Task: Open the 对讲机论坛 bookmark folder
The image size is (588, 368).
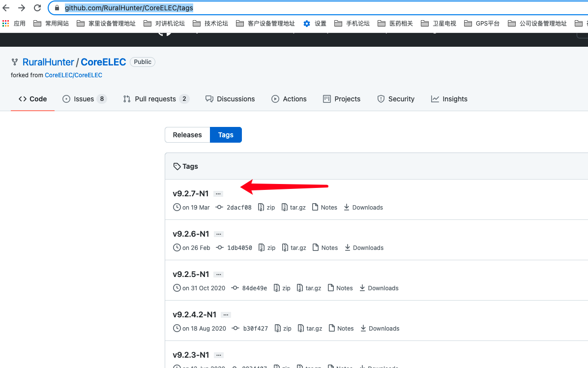Action: (164, 24)
